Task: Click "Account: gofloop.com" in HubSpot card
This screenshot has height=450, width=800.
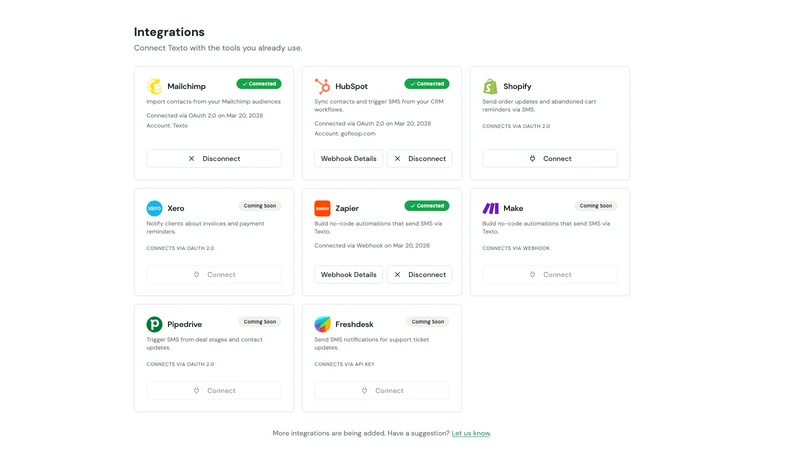Action: (x=344, y=134)
